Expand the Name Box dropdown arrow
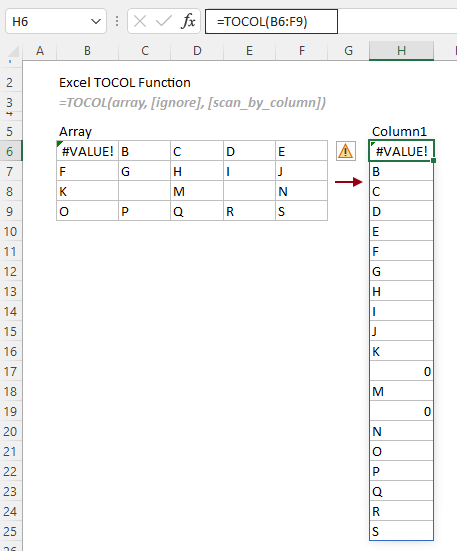457x551 pixels. [96, 21]
